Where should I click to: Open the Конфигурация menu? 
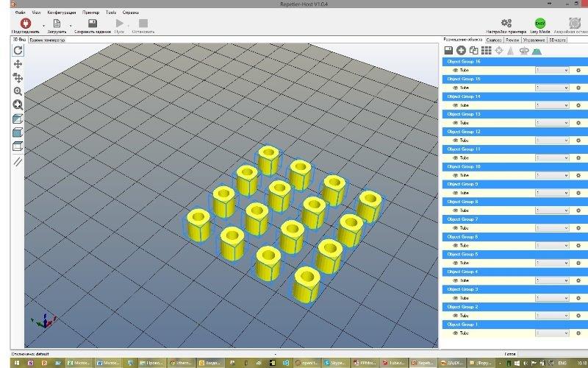62,13
